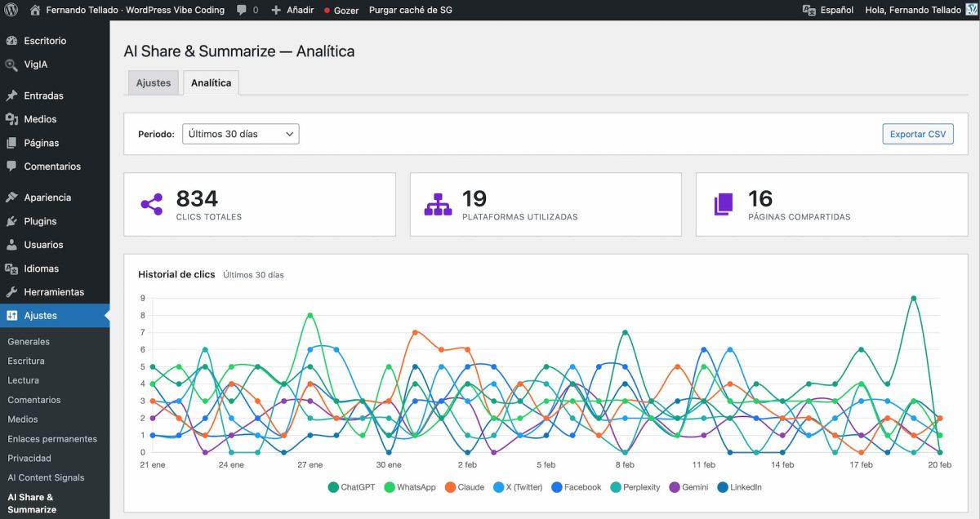Click the Apariencia brush icon
This screenshot has width=980, height=519.
coord(11,197)
